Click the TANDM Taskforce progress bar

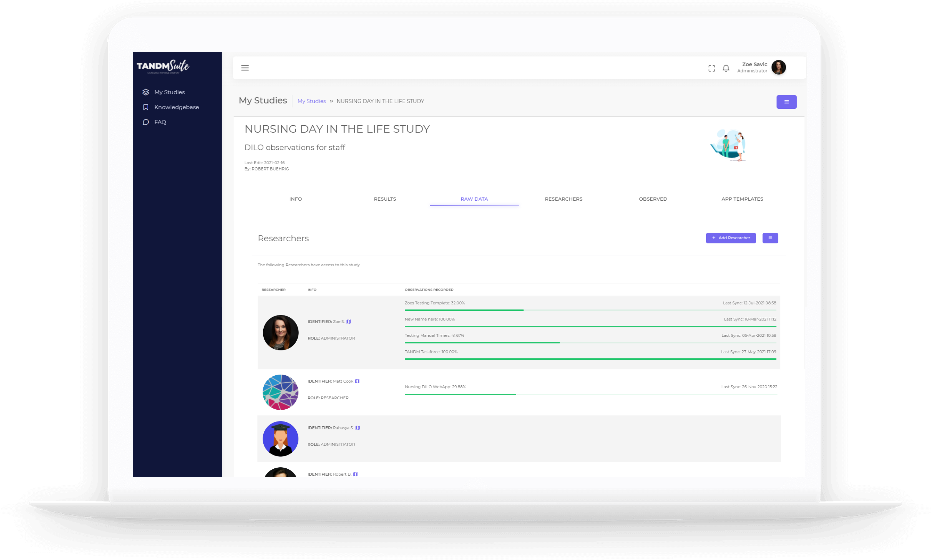[590, 359]
